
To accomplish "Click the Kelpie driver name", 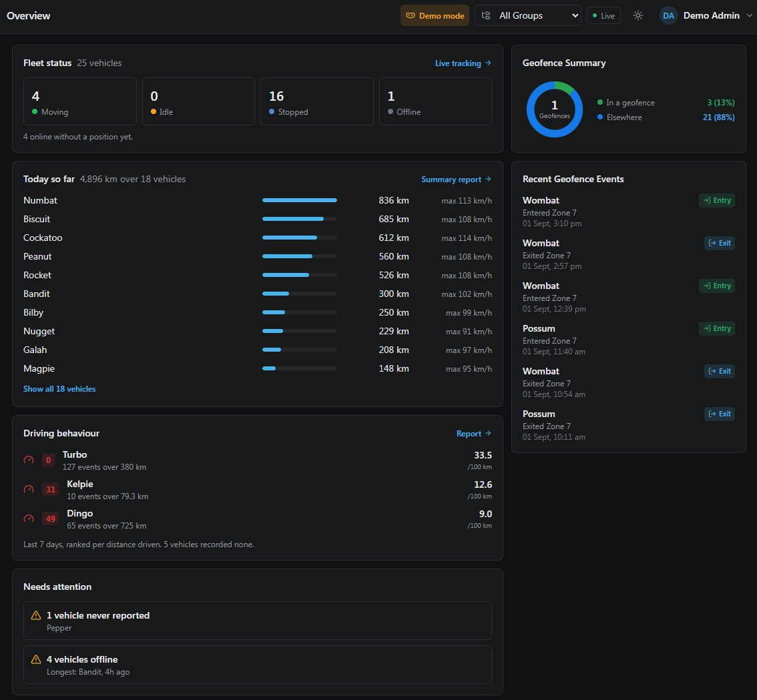I will click(x=80, y=484).
